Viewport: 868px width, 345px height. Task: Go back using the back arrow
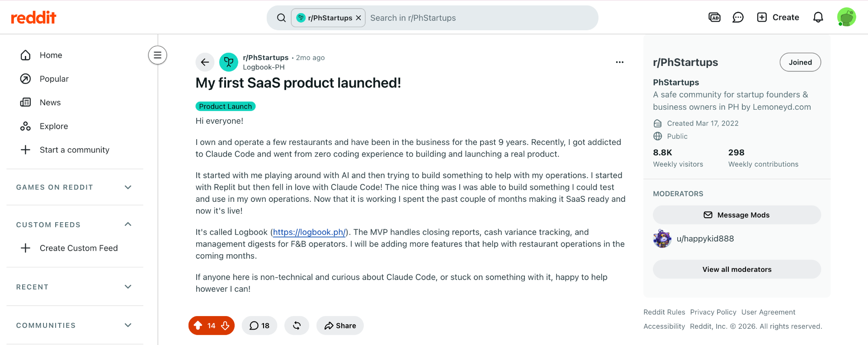coord(205,62)
